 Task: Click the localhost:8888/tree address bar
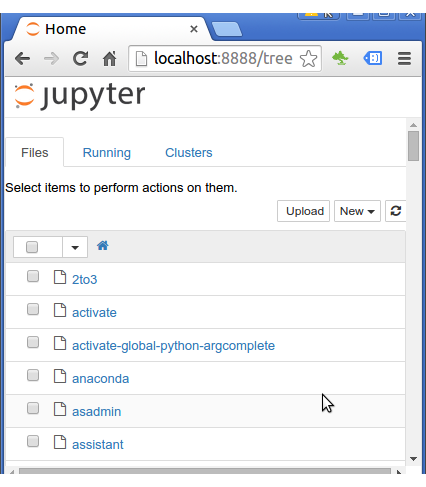click(225, 59)
